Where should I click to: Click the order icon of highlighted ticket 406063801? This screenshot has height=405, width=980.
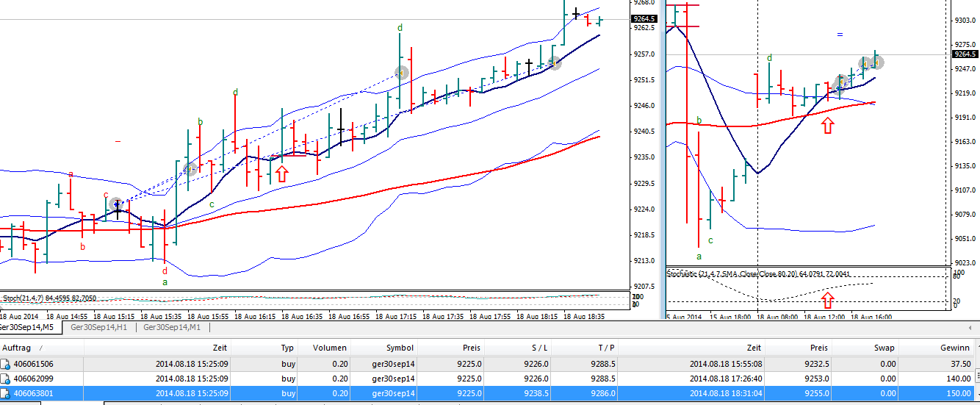coord(6,393)
